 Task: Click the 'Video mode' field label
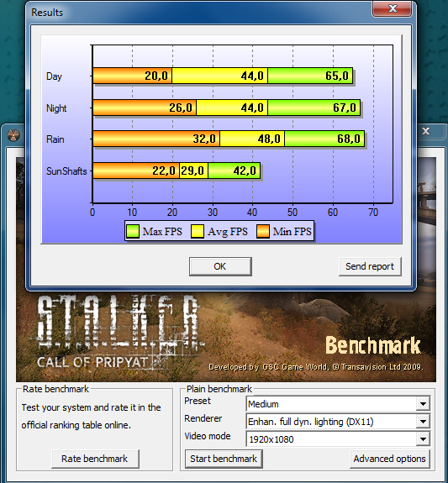point(208,436)
